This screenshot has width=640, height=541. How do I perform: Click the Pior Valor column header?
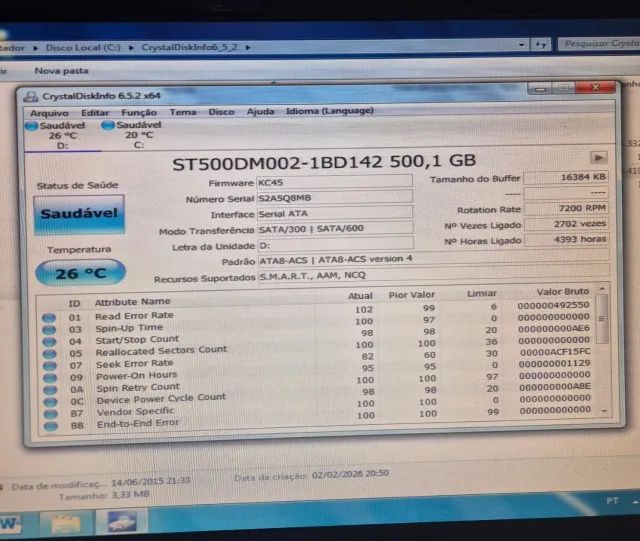[411, 294]
